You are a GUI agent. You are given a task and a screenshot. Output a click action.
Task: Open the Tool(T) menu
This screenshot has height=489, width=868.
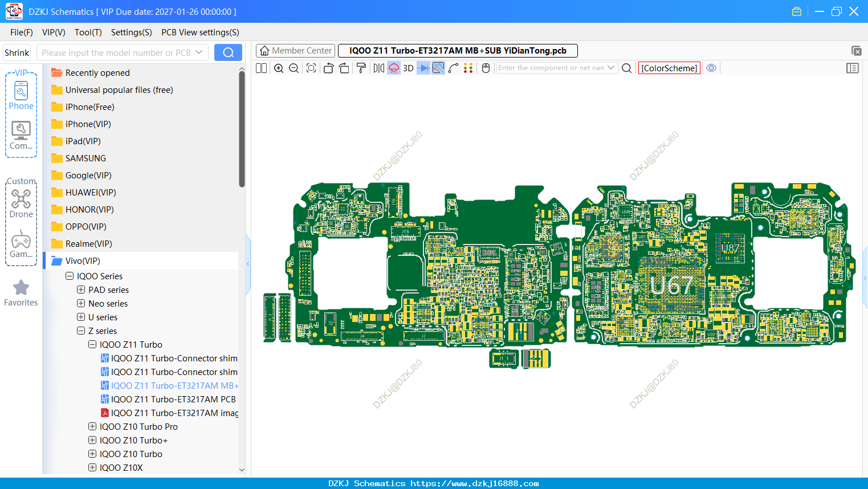coord(88,32)
